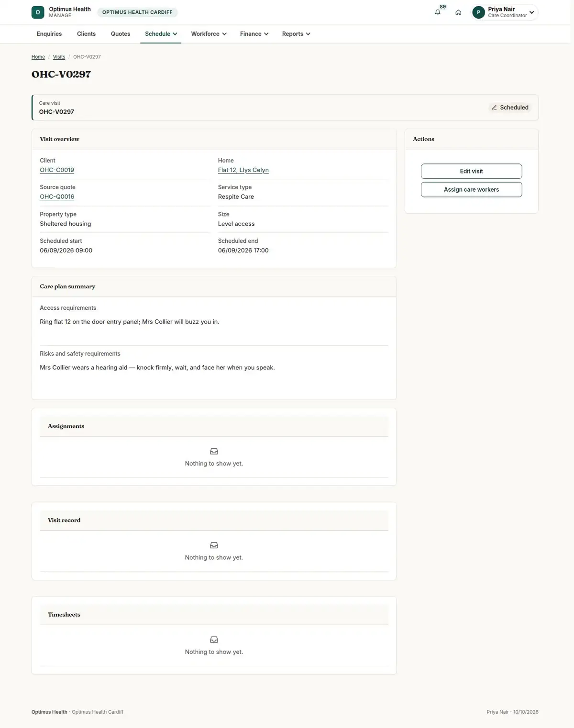
Task: Click the Priya Nair footer date text
Action: (512, 712)
